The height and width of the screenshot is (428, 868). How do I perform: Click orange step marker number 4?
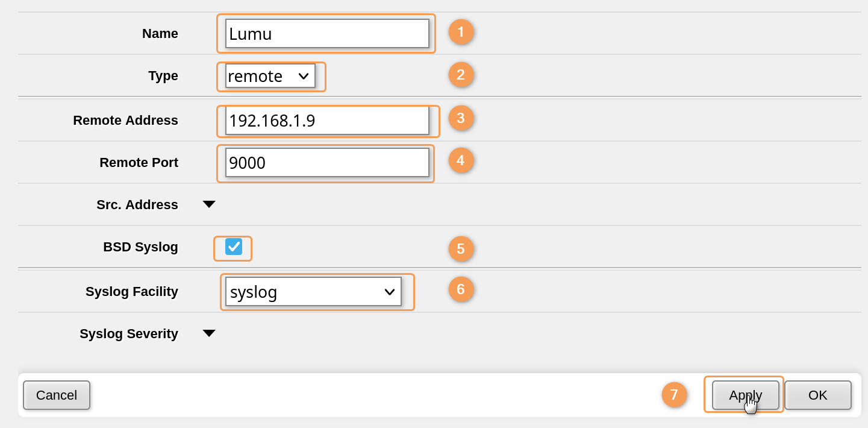coord(461,160)
